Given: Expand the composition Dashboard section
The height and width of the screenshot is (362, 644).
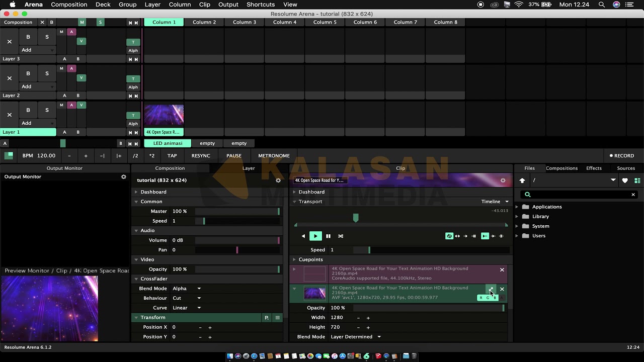Looking at the screenshot, I should [136, 192].
